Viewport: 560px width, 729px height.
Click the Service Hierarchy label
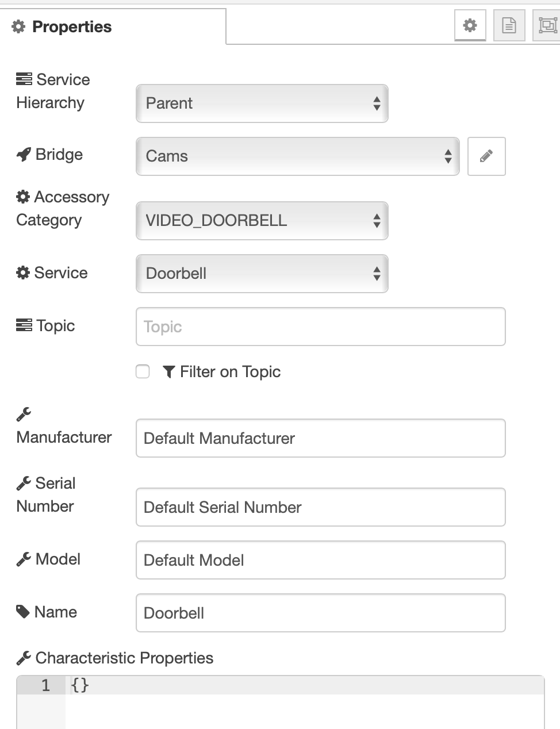tap(53, 91)
